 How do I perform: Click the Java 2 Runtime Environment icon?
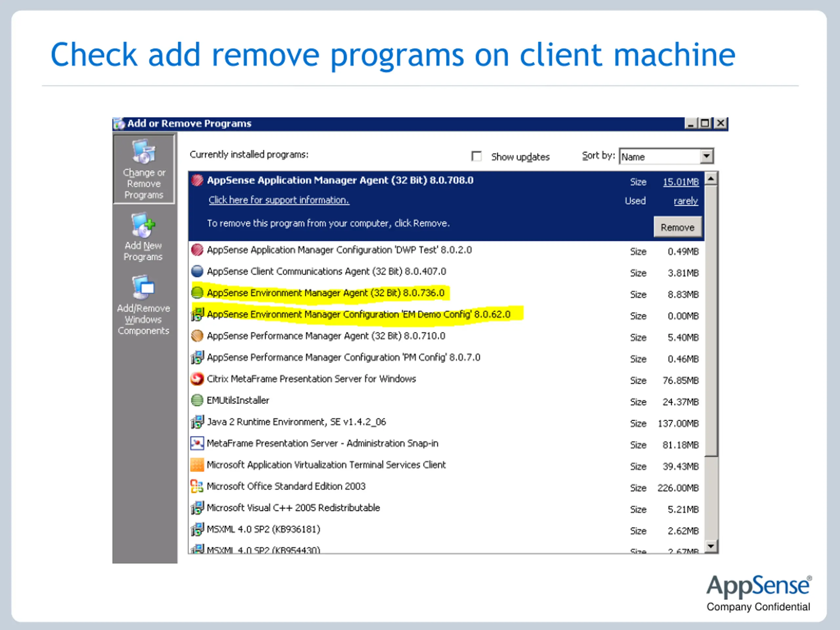click(x=197, y=422)
